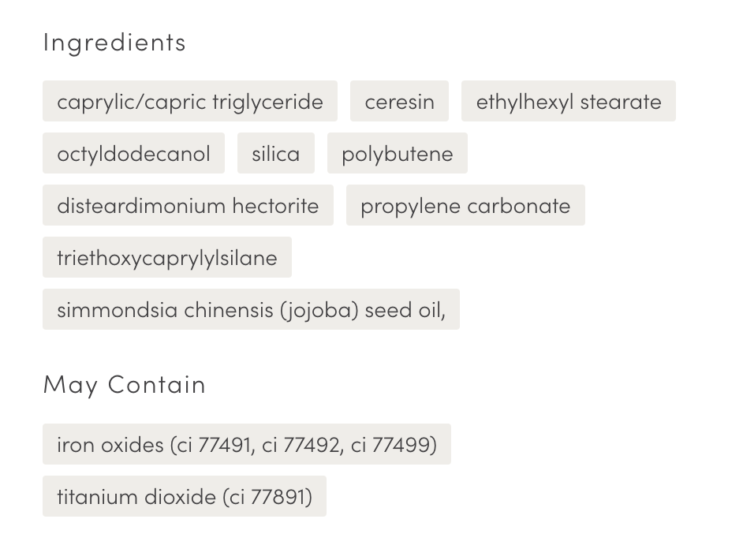Tap the polybutene ingredient tag
The image size is (743, 560).
coord(397,153)
